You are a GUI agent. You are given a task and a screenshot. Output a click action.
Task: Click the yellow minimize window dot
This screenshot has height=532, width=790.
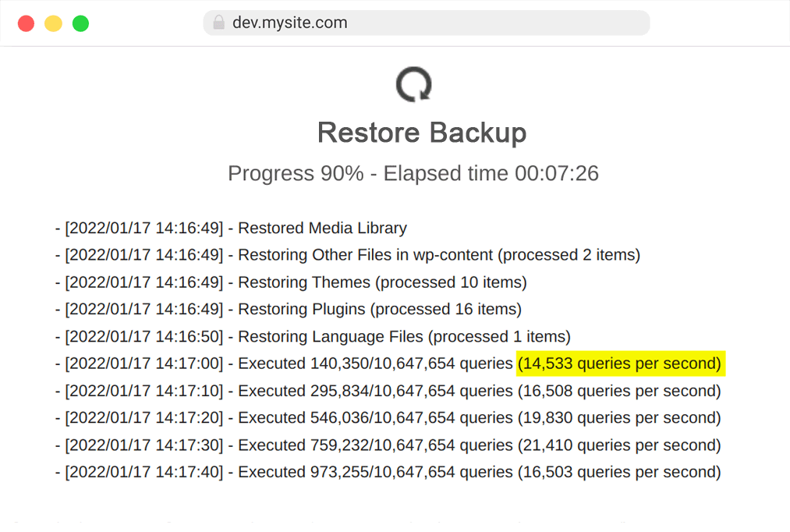53,23
